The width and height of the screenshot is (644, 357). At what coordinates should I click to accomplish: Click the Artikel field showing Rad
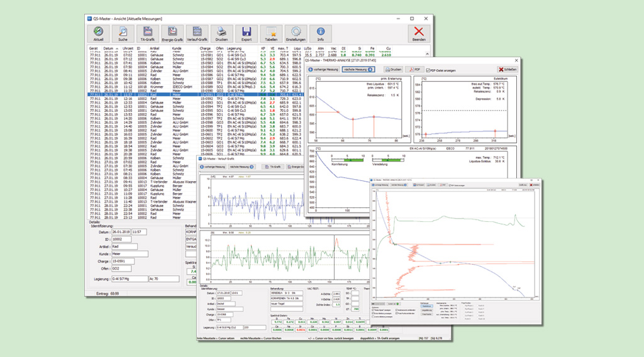(125, 246)
